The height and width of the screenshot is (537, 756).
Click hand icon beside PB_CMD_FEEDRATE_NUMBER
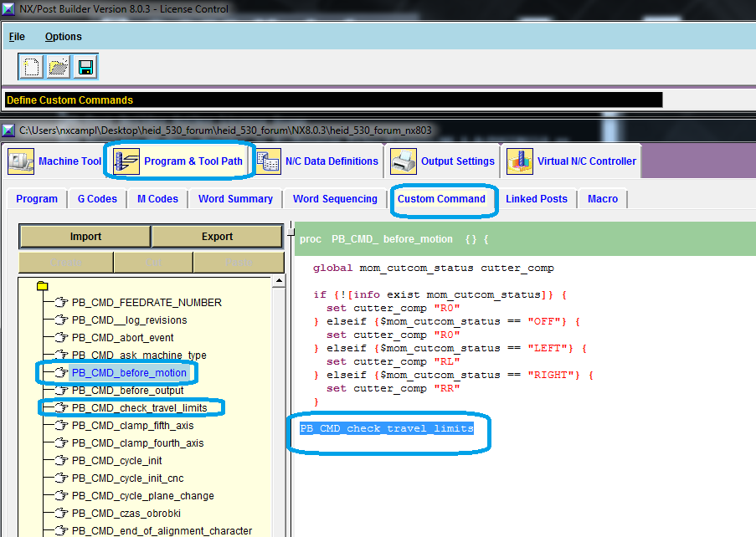[x=61, y=303]
